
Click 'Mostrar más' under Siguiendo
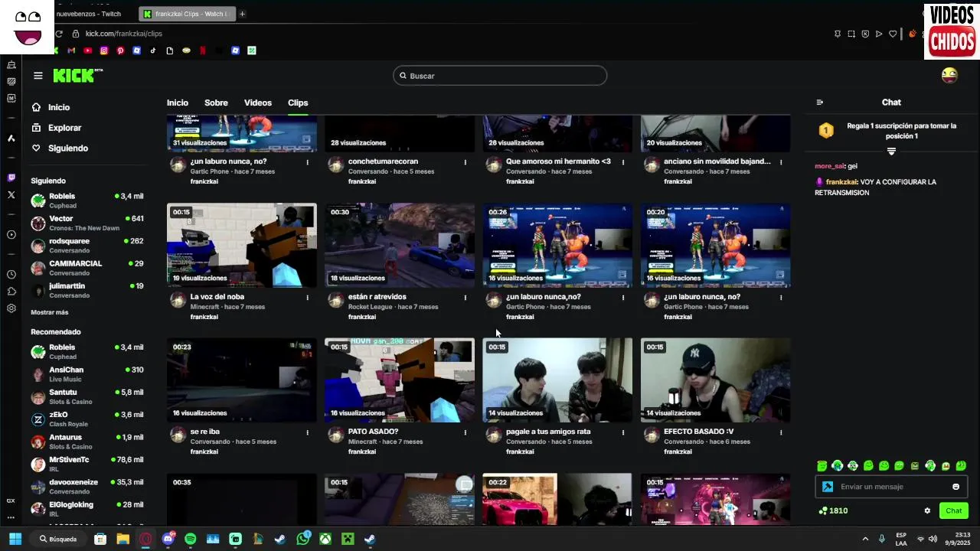(x=50, y=312)
